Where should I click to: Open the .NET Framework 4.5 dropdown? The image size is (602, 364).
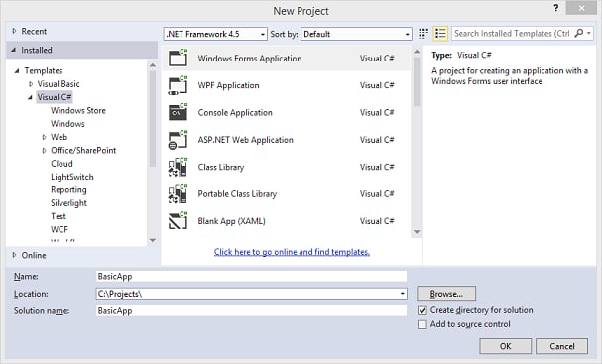[x=215, y=34]
